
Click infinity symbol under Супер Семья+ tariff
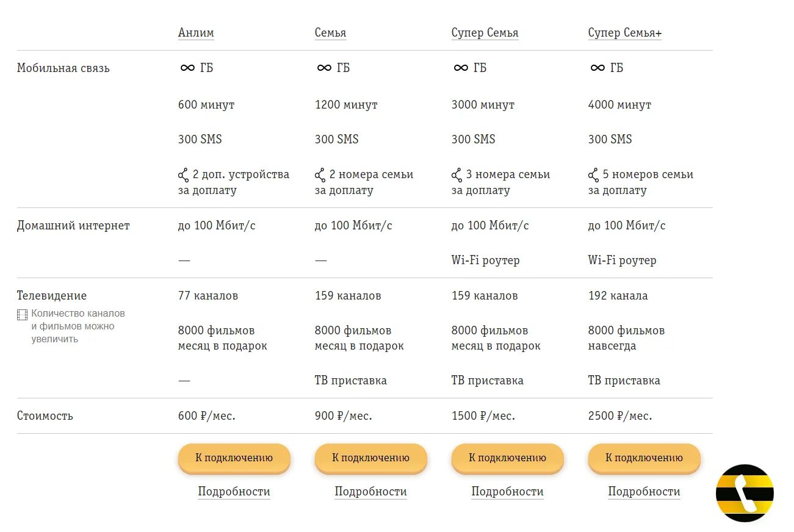click(x=597, y=68)
